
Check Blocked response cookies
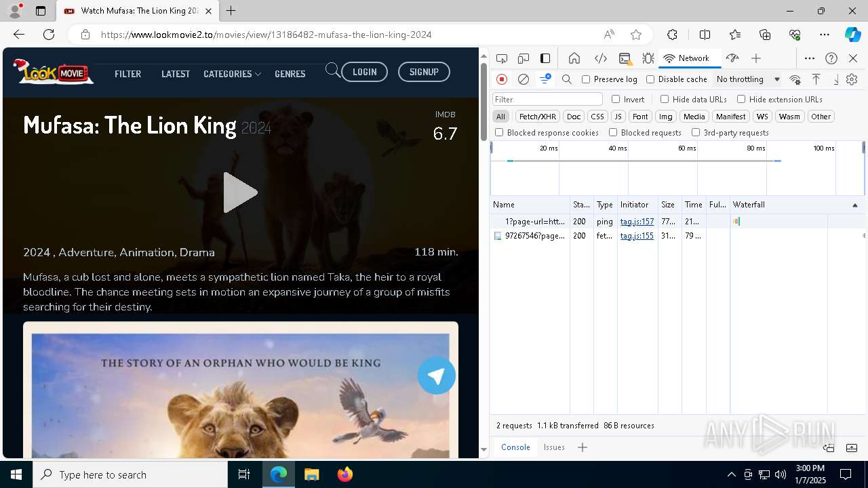click(499, 133)
